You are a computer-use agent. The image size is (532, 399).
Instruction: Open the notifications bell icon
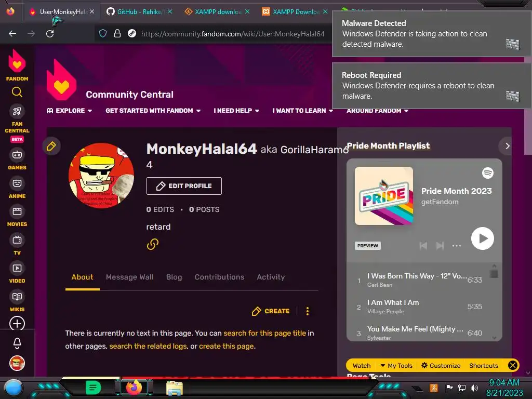click(17, 343)
